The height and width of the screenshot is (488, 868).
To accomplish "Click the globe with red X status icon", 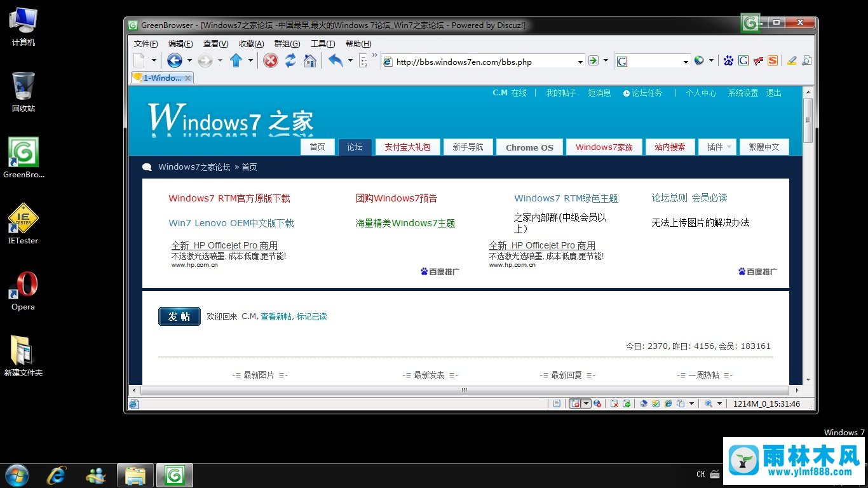I will tap(597, 403).
